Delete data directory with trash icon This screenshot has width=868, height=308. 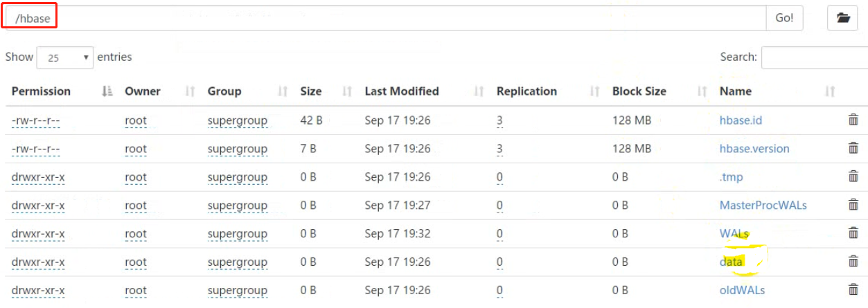click(853, 262)
